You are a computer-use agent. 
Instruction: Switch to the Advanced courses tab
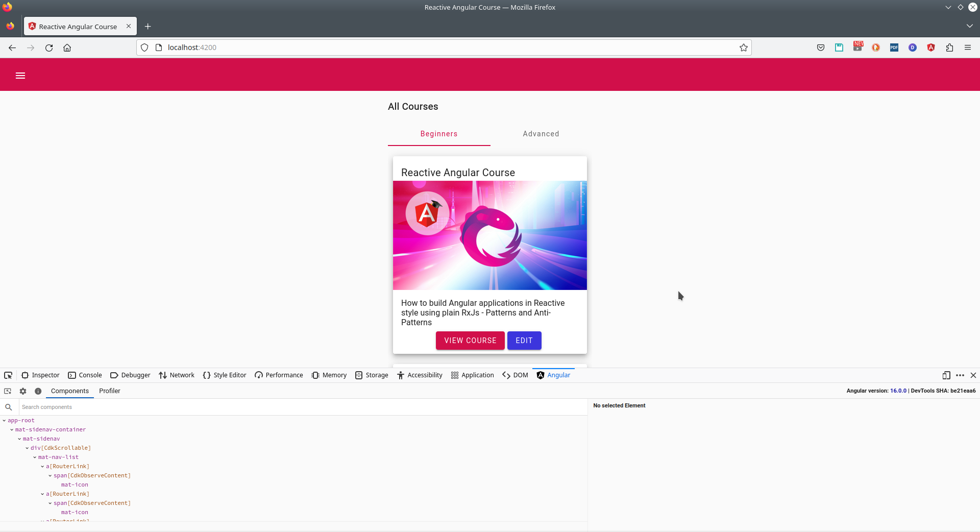pyautogui.click(x=541, y=134)
